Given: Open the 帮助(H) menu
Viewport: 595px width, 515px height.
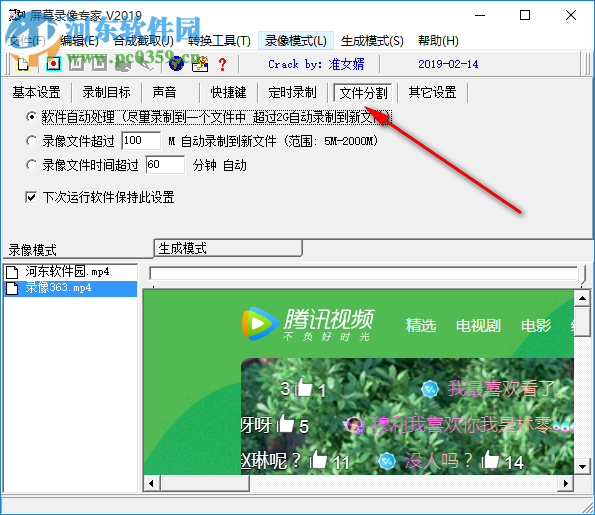Looking at the screenshot, I should click(x=438, y=41).
